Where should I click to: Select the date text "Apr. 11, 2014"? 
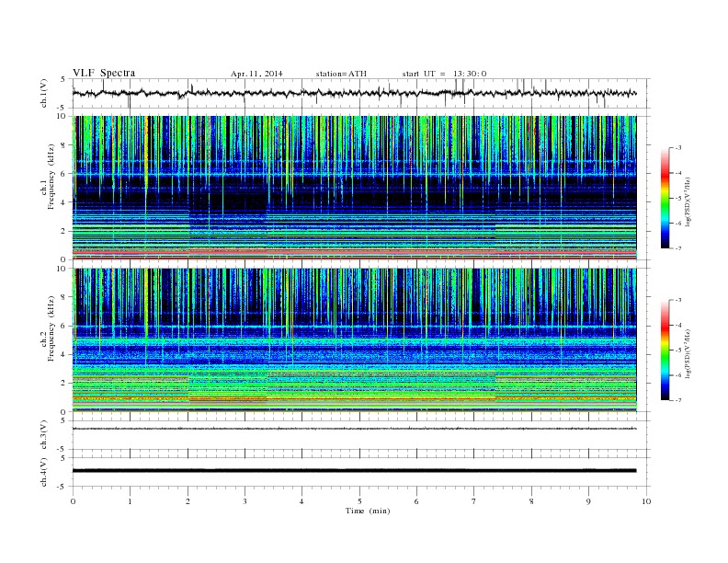pos(256,74)
